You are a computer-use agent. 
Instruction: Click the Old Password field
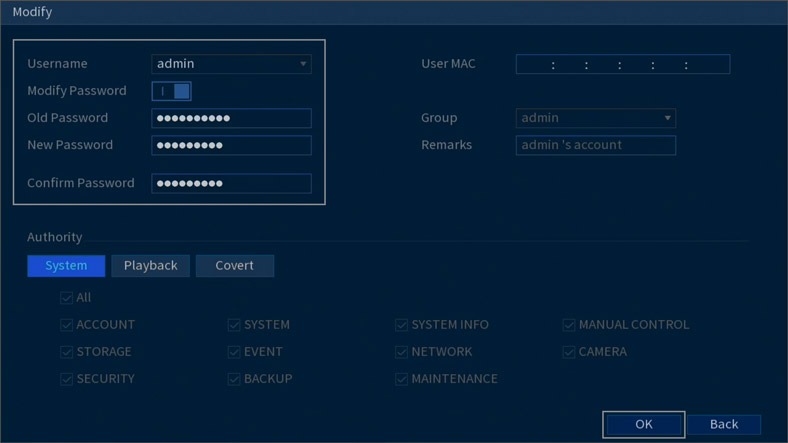pyautogui.click(x=231, y=118)
